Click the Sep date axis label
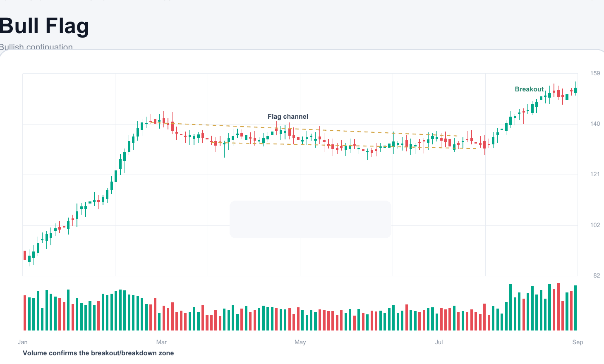This screenshot has height=364, width=604. [578, 342]
